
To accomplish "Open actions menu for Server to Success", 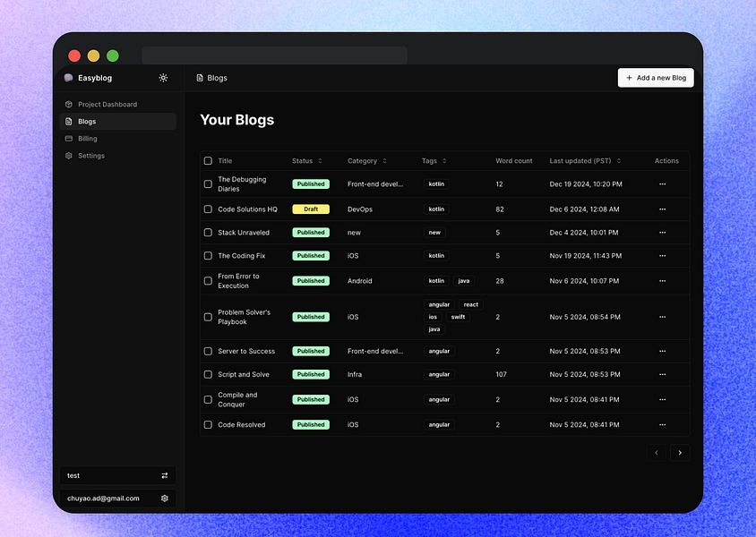I will coord(663,351).
